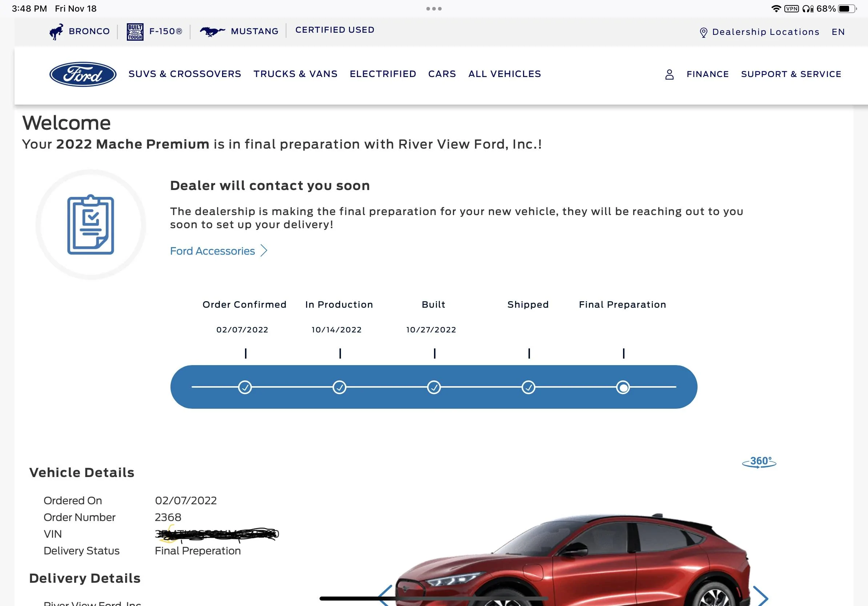Open the Bronco horse icon link

click(56, 31)
